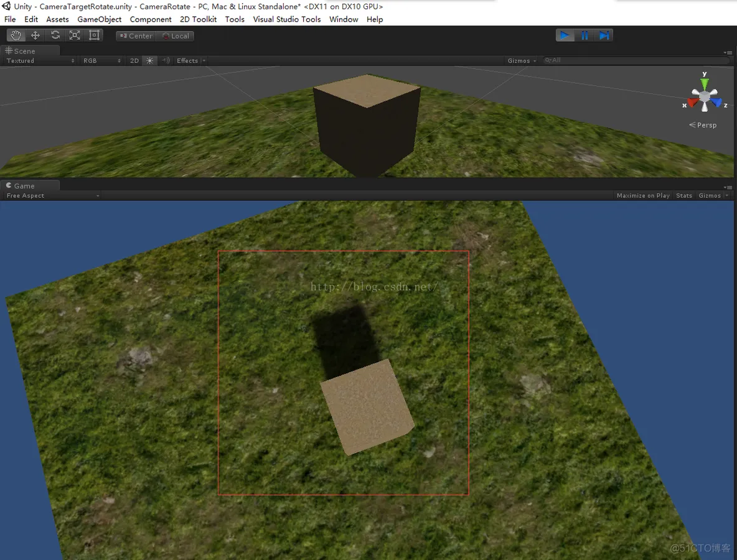
Task: Toggle Maximize on Play
Action: coord(643,195)
